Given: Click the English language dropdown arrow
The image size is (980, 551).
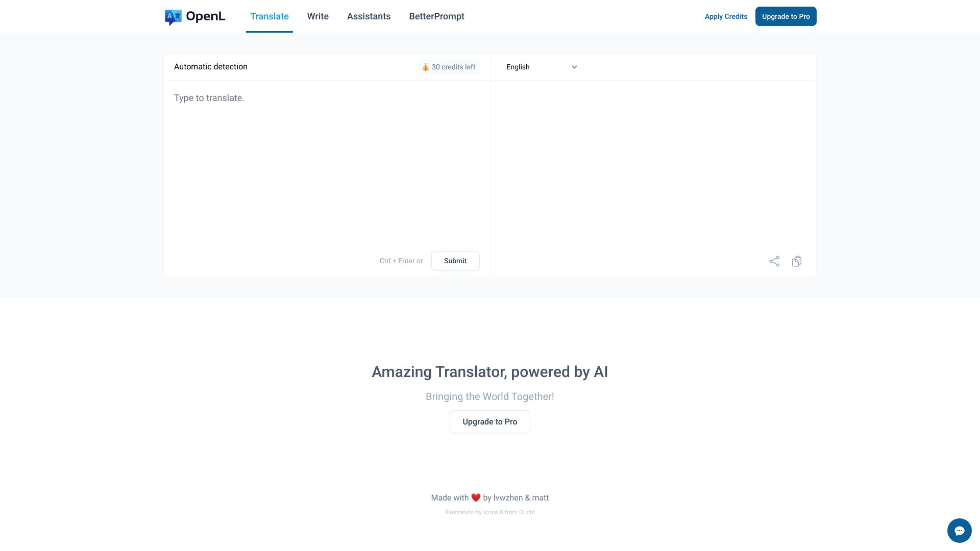Looking at the screenshot, I should [574, 67].
